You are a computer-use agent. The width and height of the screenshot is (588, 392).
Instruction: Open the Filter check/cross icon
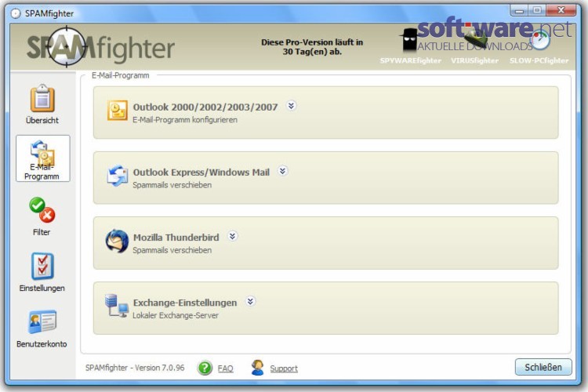42,209
